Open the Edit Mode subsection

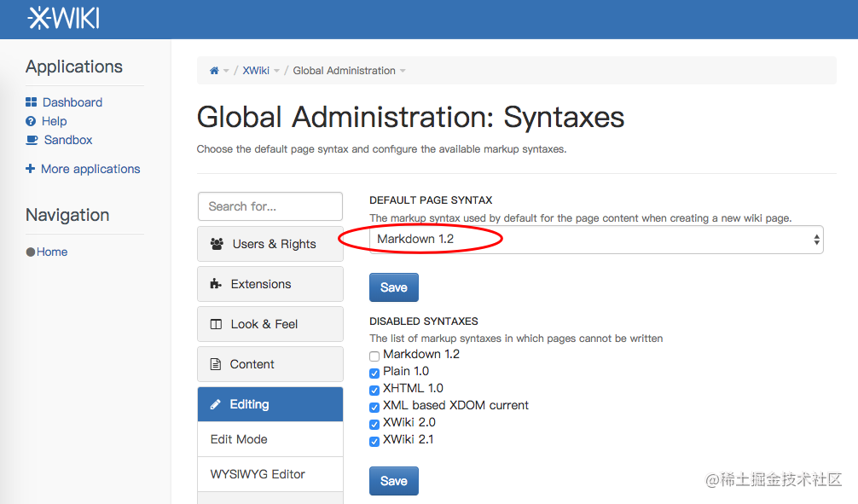pyautogui.click(x=270, y=439)
